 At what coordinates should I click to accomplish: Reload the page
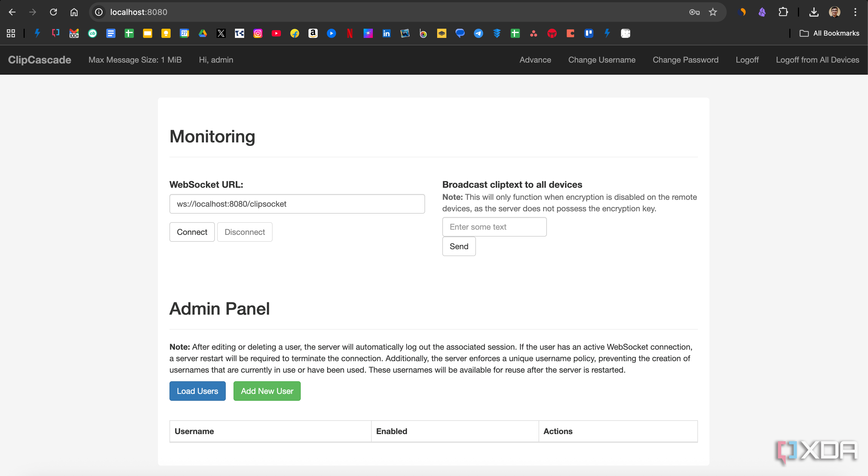pyautogui.click(x=53, y=12)
